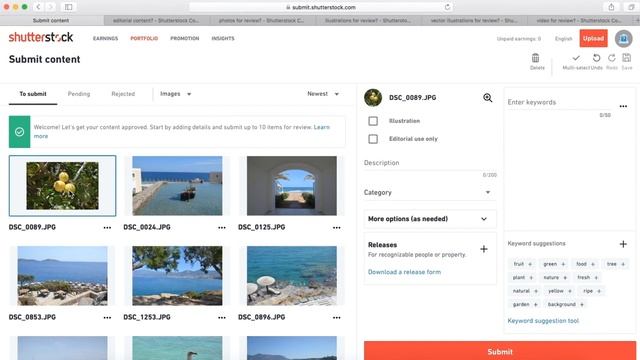The height and width of the screenshot is (360, 640).
Task: Open more options for DSC_1253.JPG
Action: click(222, 317)
